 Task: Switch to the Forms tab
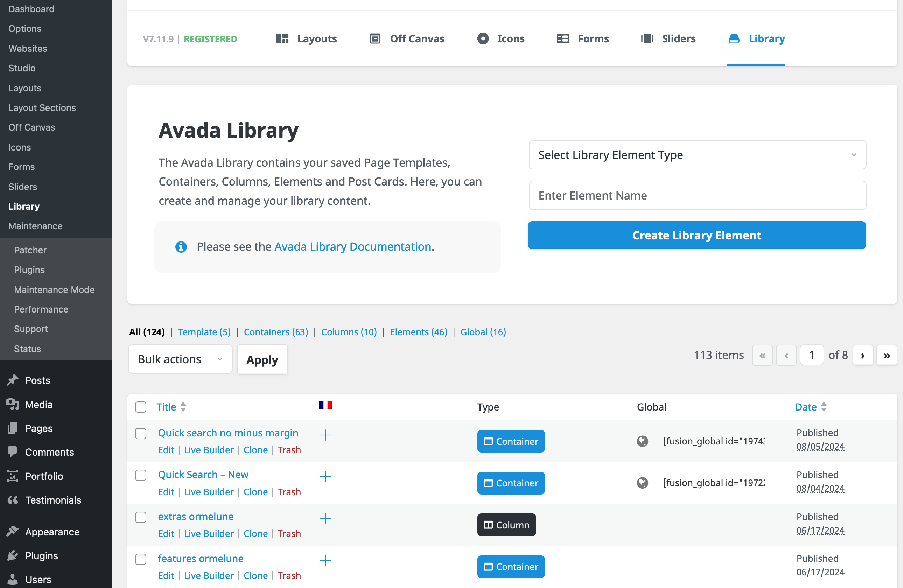[582, 39]
